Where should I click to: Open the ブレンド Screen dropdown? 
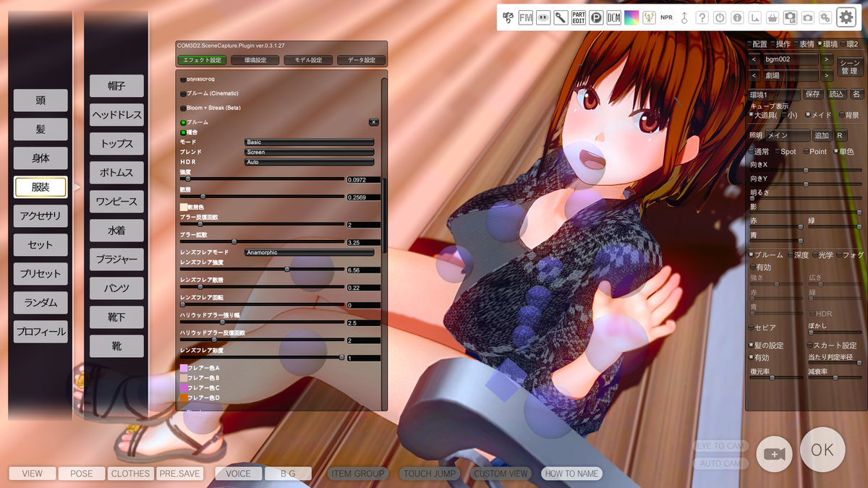click(310, 153)
